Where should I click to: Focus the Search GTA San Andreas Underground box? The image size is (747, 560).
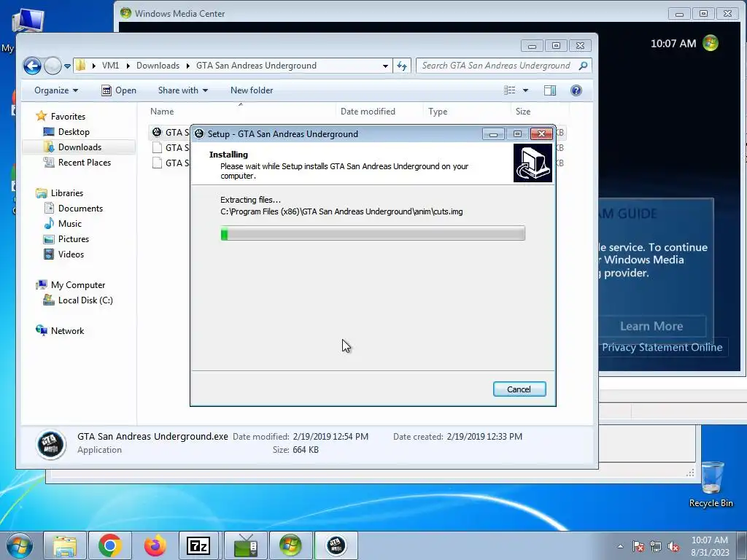(497, 66)
